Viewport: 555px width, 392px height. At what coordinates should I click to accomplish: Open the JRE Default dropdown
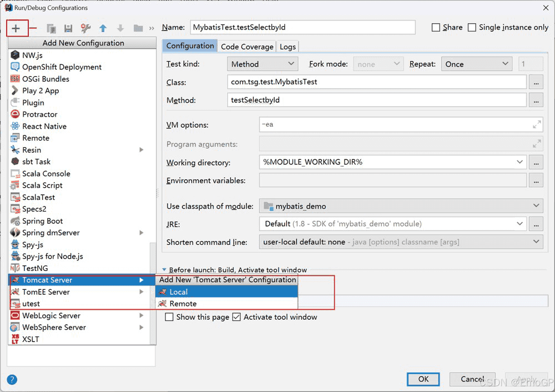click(392, 224)
